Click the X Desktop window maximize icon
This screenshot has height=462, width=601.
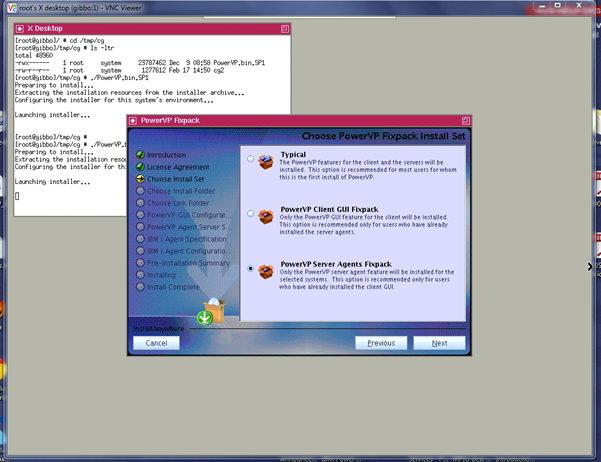tap(285, 29)
